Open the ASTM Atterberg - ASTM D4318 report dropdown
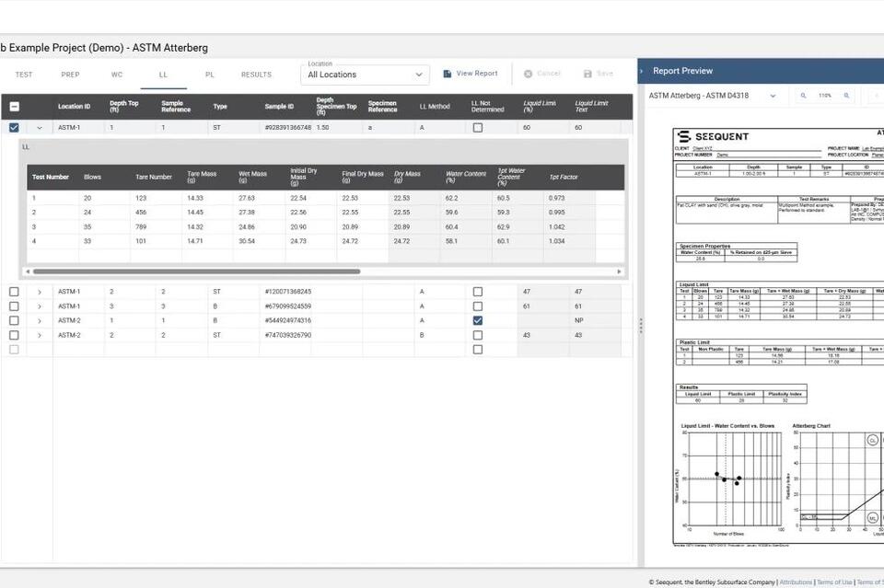 coord(712,96)
